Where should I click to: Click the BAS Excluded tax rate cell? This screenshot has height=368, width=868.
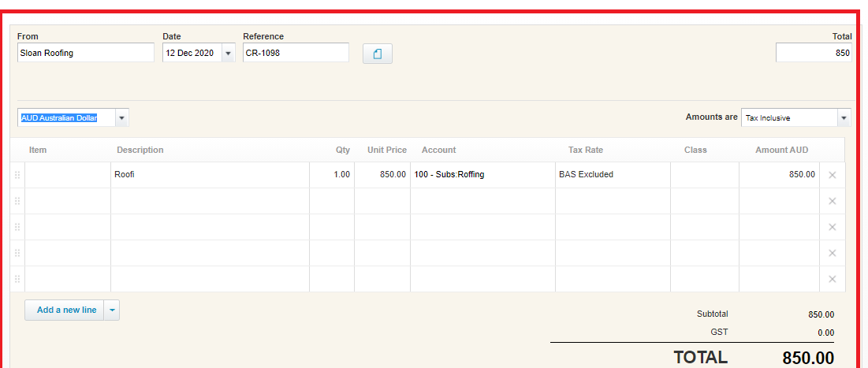(x=613, y=175)
